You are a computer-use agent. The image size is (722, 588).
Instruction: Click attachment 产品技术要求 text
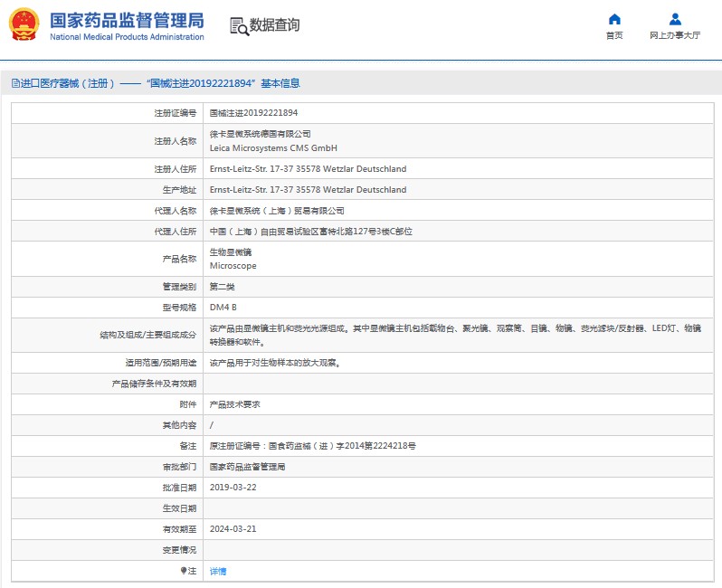(235, 404)
